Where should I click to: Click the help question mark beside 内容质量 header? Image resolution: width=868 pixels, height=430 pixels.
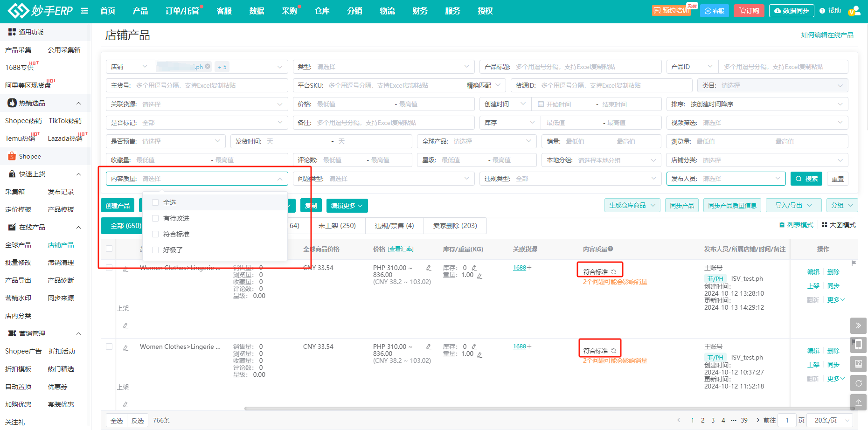(611, 249)
